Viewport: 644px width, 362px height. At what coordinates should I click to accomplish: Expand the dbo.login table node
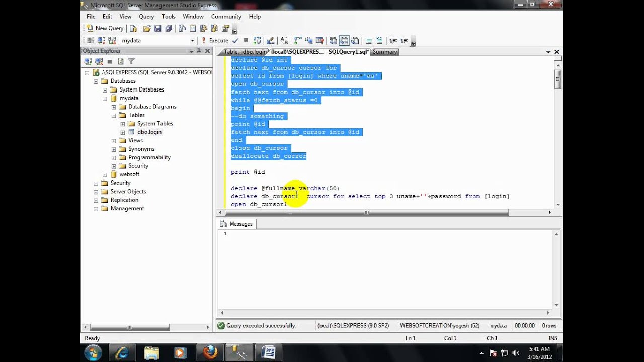point(122,132)
